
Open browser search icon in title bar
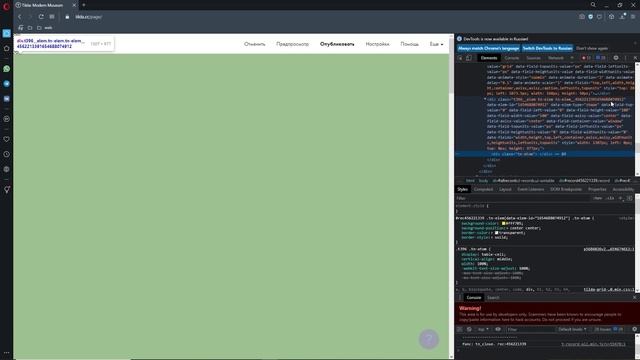tap(593, 5)
